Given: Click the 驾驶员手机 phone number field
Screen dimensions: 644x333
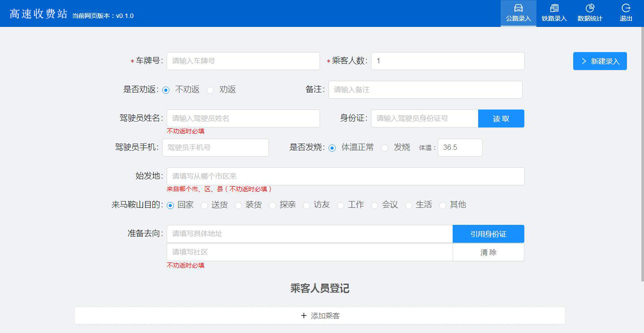Looking at the screenshot, I should (x=215, y=148).
